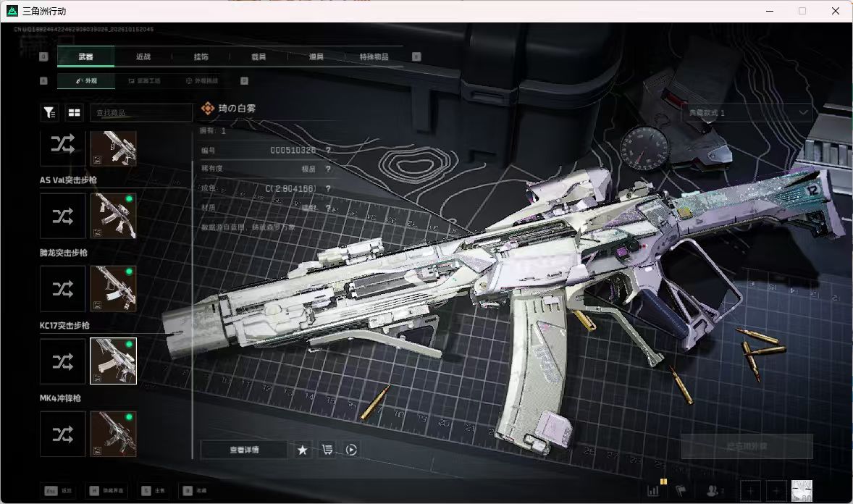Click the 查看详情 button

coord(244,450)
